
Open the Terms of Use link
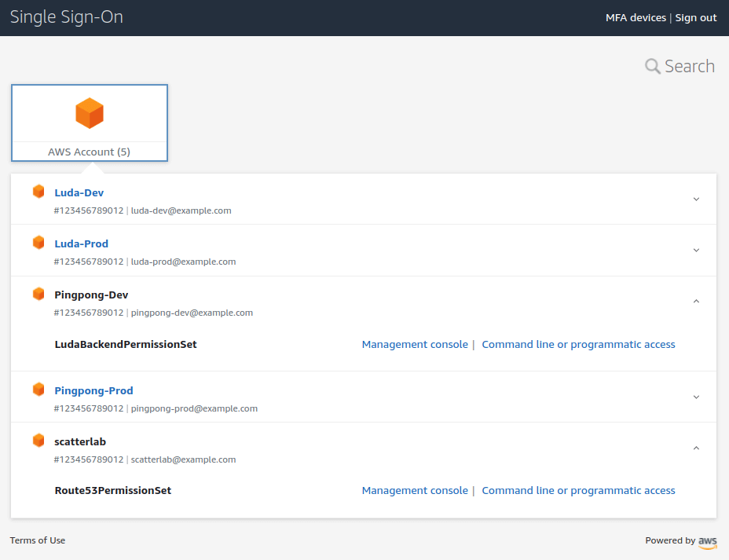(x=38, y=540)
